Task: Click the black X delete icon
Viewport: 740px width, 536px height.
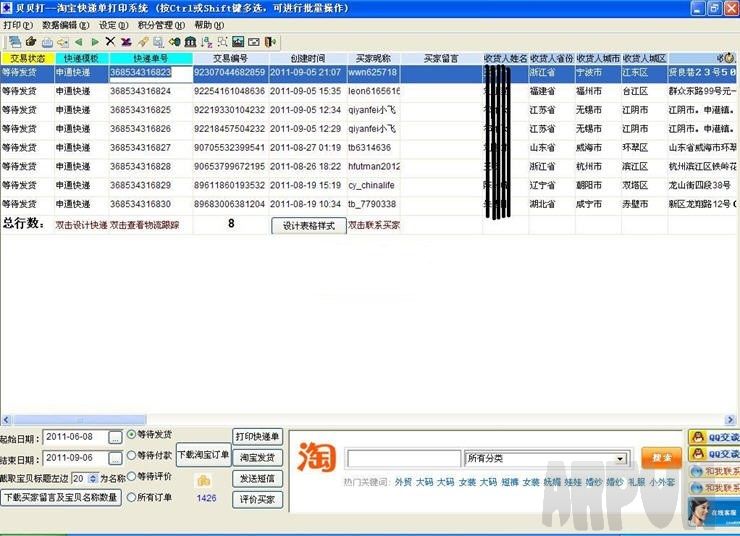Action: (110, 42)
